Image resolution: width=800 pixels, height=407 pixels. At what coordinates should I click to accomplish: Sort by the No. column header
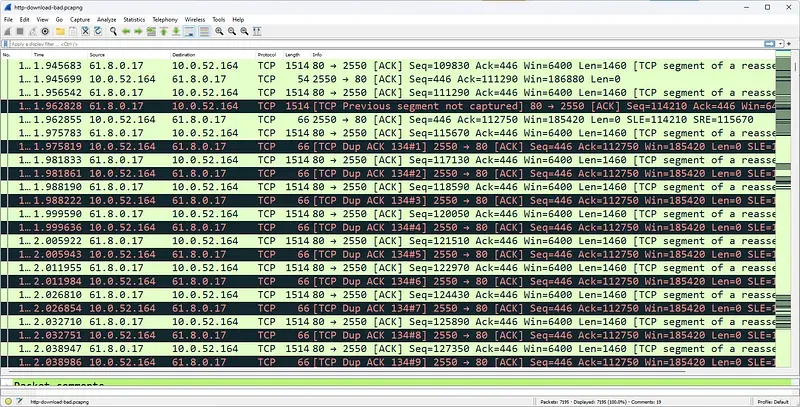16,55
